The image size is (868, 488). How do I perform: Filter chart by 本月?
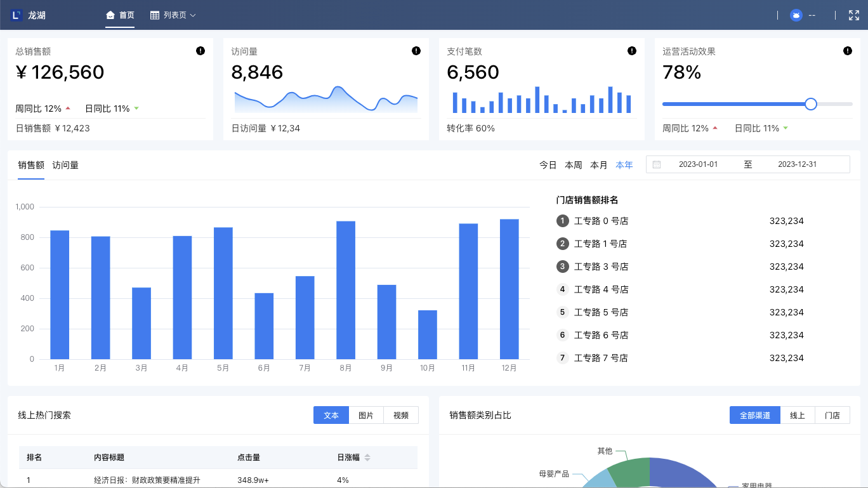pos(599,165)
